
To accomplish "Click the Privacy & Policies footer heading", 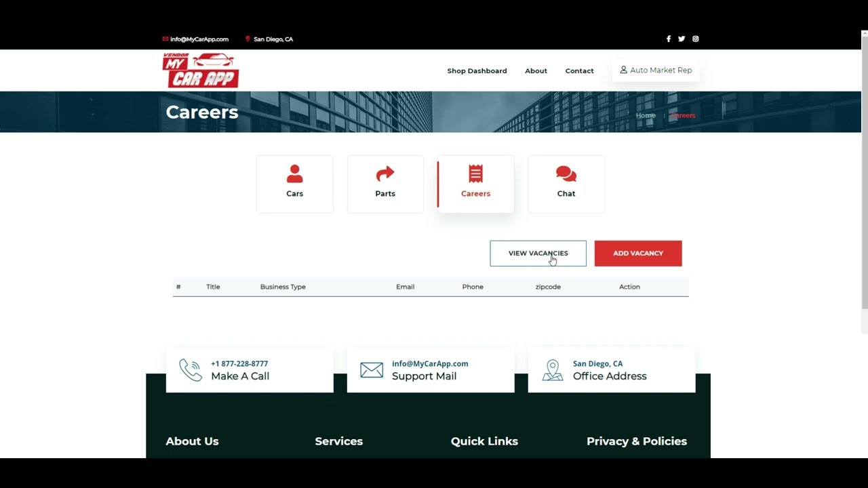I will tap(637, 441).
